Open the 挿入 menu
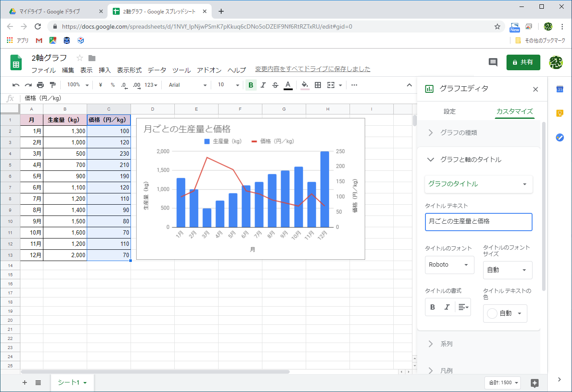This screenshot has height=392, width=572. pyautogui.click(x=105, y=70)
